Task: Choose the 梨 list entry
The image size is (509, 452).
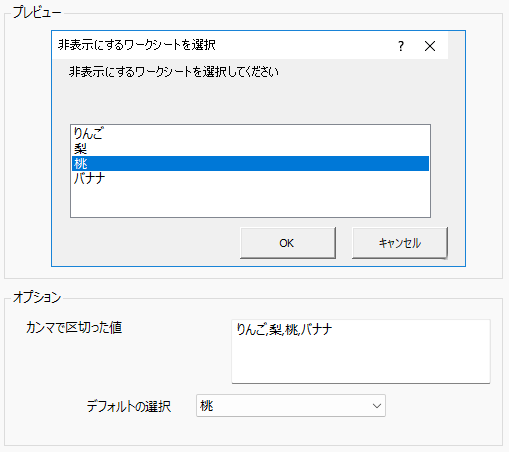Action: [250, 148]
